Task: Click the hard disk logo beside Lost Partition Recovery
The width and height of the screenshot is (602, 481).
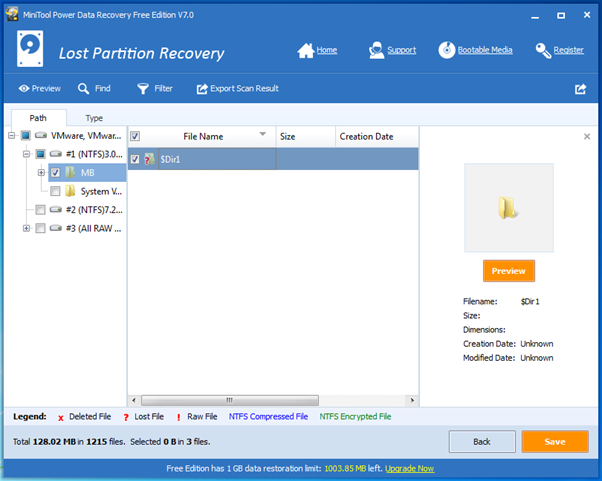Action: click(30, 49)
